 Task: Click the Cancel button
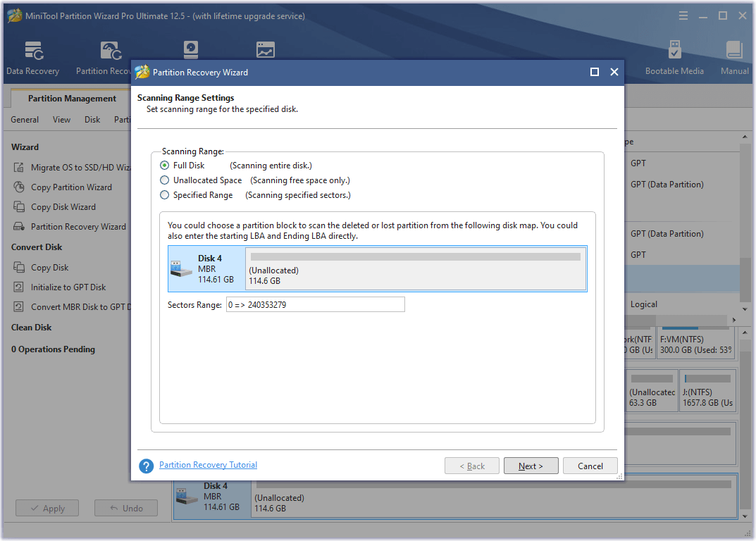(x=590, y=466)
